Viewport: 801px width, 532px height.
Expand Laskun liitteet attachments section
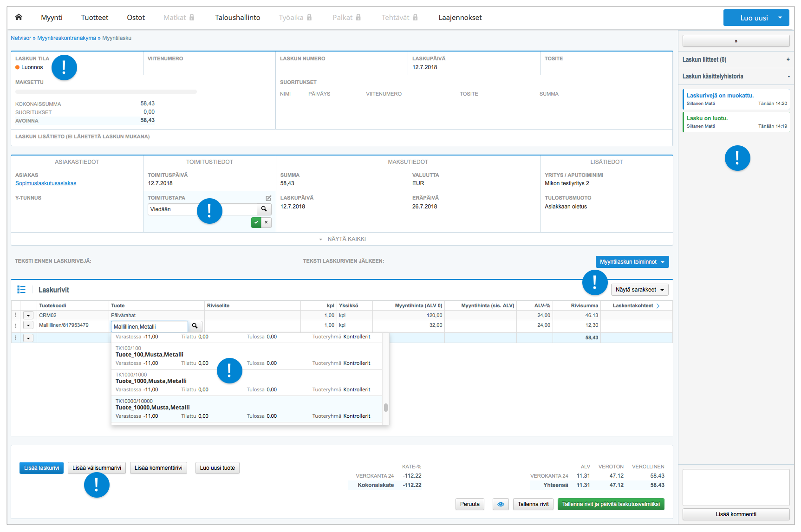(788, 59)
